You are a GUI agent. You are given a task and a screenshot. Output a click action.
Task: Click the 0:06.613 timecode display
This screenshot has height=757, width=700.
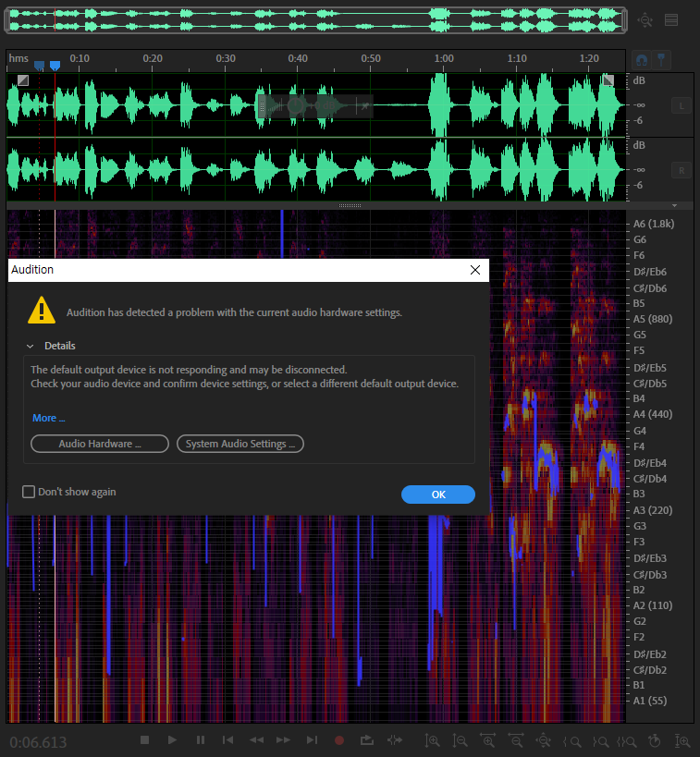coord(38,742)
